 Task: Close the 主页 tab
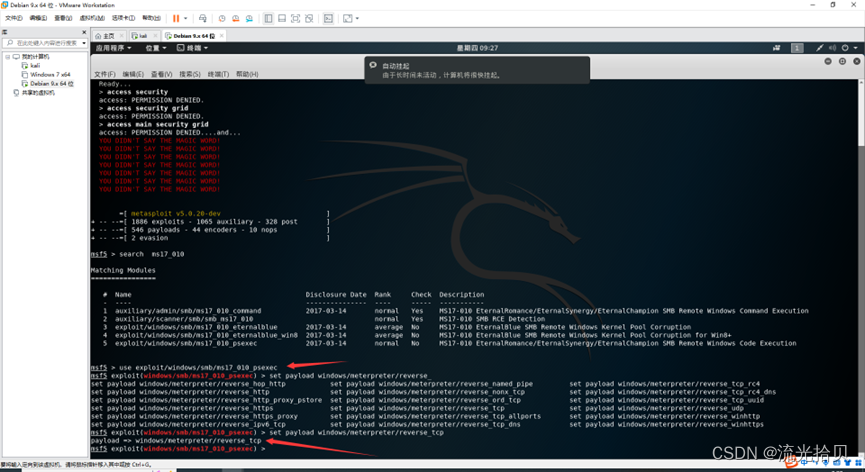122,36
